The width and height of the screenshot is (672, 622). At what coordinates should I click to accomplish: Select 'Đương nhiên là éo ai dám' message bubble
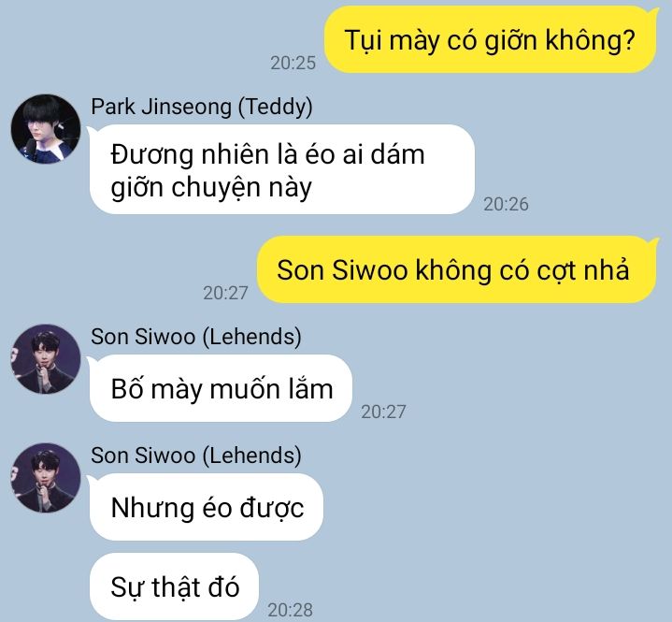pyautogui.click(x=281, y=170)
